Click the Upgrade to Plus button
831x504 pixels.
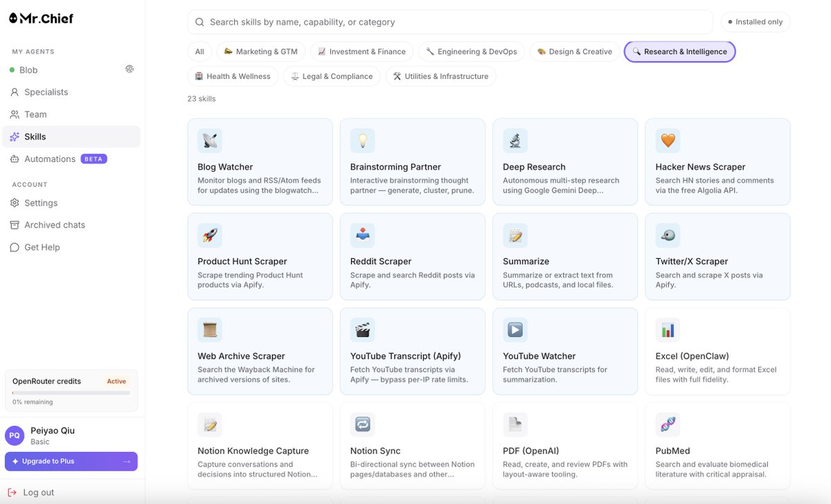coord(71,461)
